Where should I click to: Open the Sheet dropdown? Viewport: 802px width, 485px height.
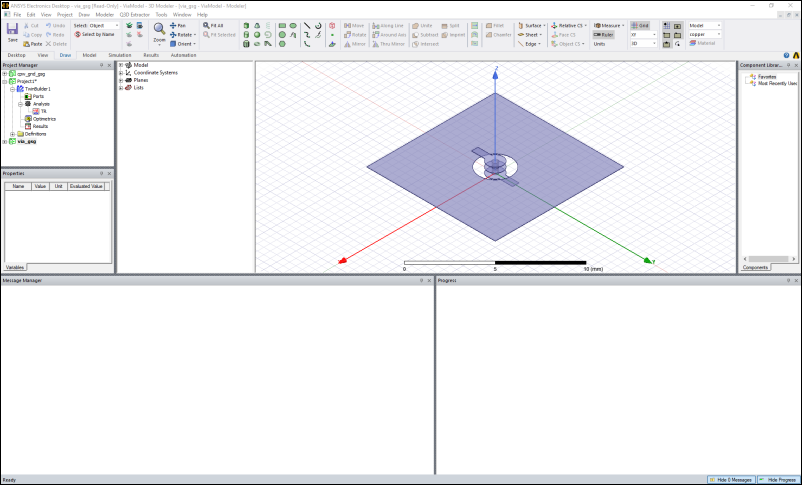coord(530,35)
